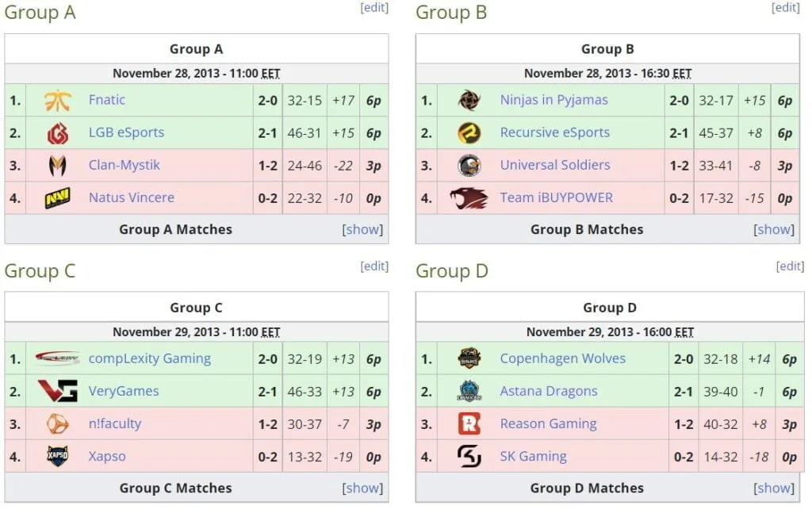This screenshot has height=513, width=812.
Task: Expand Group D Matches section
Action: tap(774, 488)
